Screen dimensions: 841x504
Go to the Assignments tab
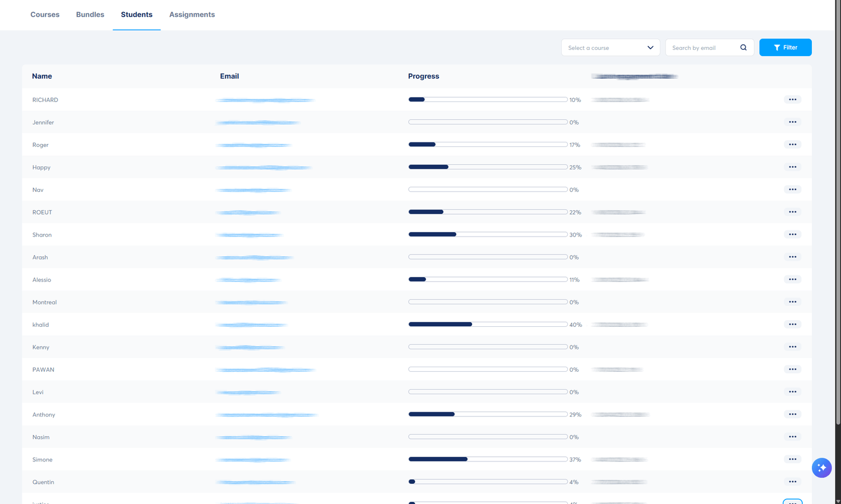tap(192, 15)
